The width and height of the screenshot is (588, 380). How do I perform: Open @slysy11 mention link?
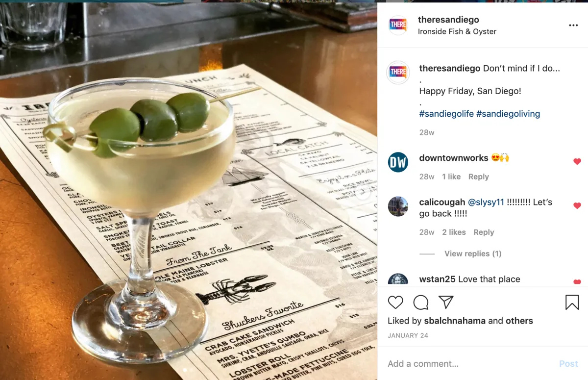point(486,202)
